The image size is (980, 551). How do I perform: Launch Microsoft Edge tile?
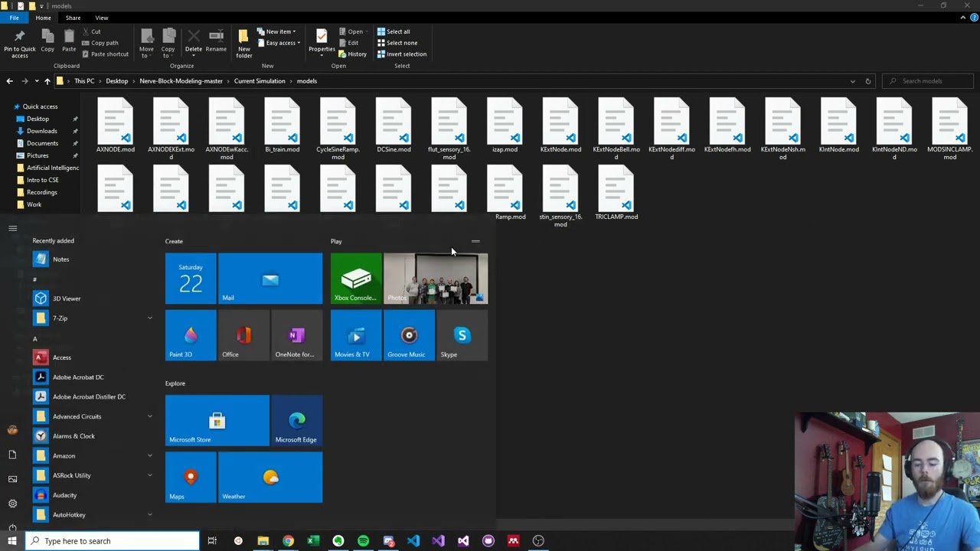click(296, 420)
